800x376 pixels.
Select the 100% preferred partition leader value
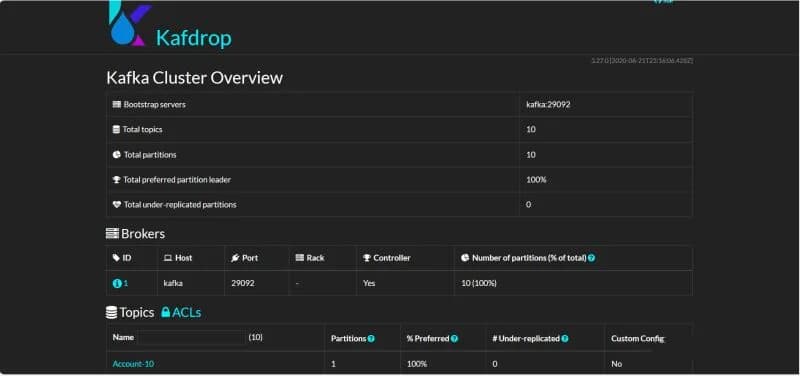536,180
